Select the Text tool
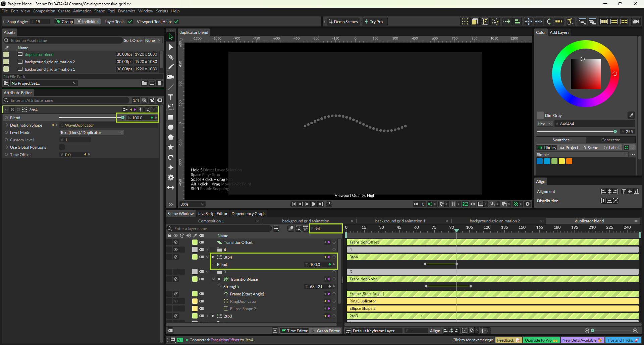 (171, 97)
